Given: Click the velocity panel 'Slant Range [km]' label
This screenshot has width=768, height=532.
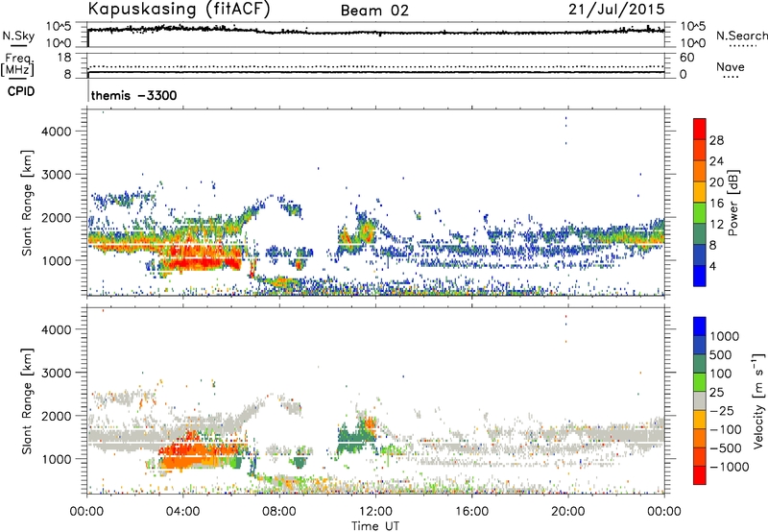Looking at the screenshot, I should (x=27, y=400).
